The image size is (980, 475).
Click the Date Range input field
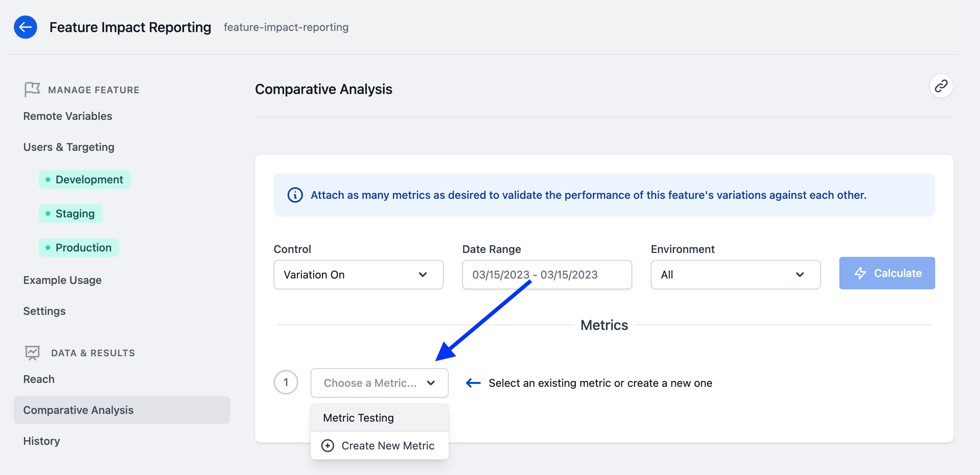click(x=547, y=275)
